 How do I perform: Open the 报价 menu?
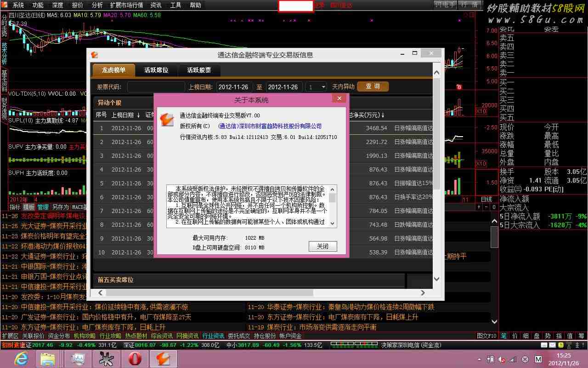[77, 5]
